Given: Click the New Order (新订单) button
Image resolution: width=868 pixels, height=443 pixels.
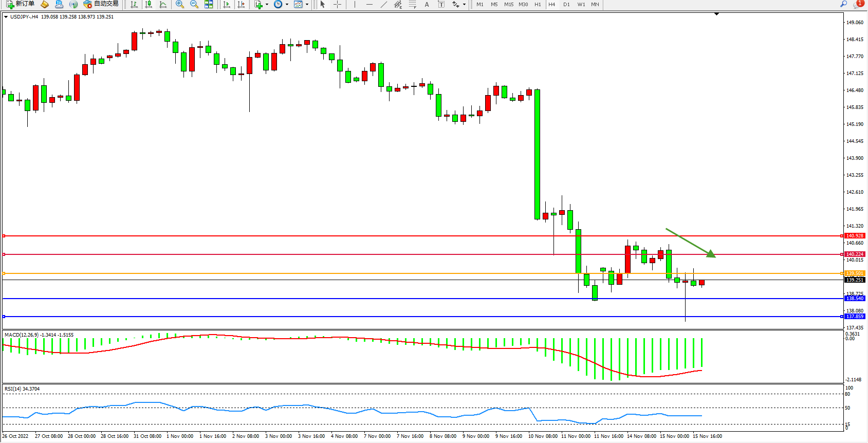Looking at the screenshot, I should 21,4.
